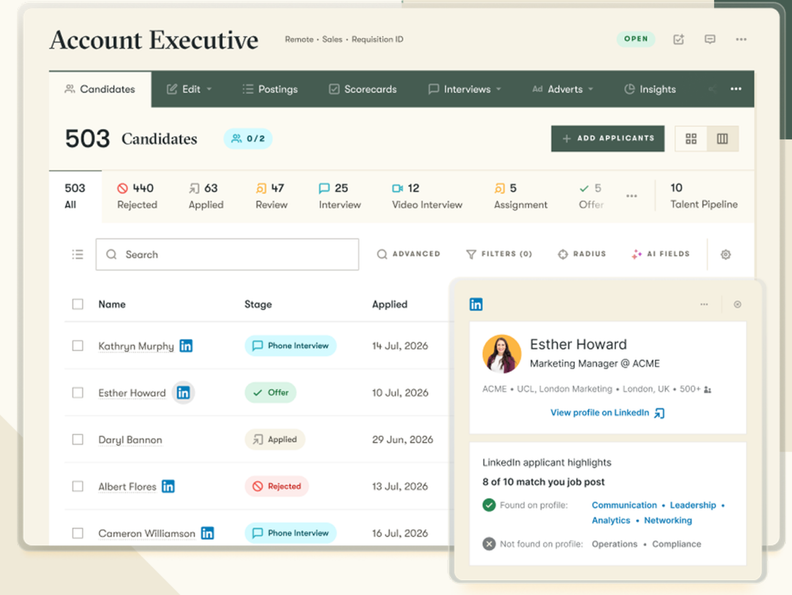
Task: Open overflow menu in green tab bar
Action: coord(736,89)
